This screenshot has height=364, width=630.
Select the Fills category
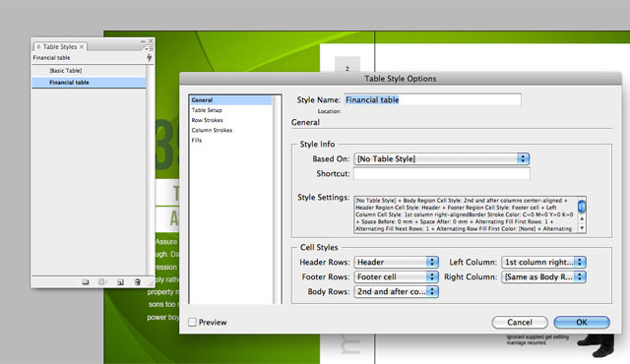click(230, 140)
